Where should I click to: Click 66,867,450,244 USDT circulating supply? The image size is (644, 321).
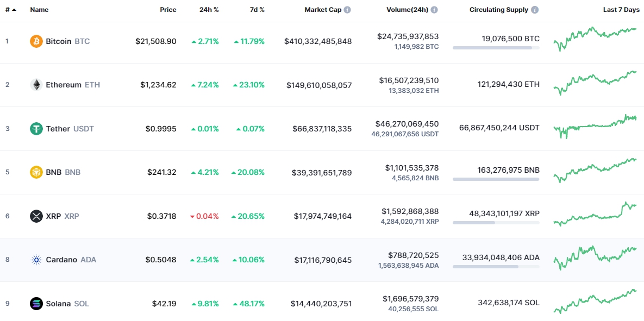[x=499, y=128]
